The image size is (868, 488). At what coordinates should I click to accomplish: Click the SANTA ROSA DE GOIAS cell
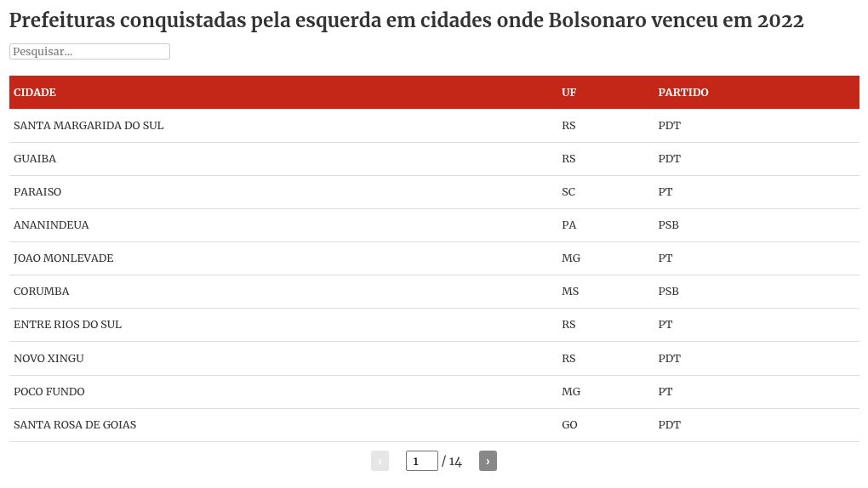click(75, 425)
